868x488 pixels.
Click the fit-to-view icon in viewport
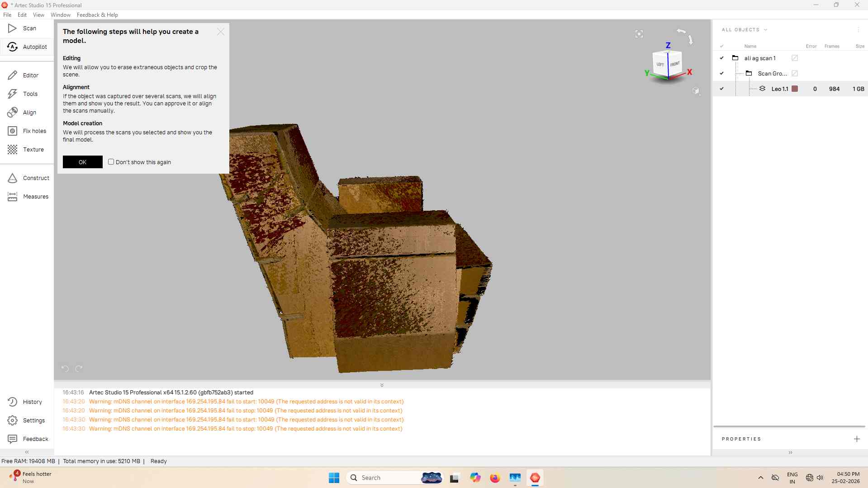click(x=639, y=34)
